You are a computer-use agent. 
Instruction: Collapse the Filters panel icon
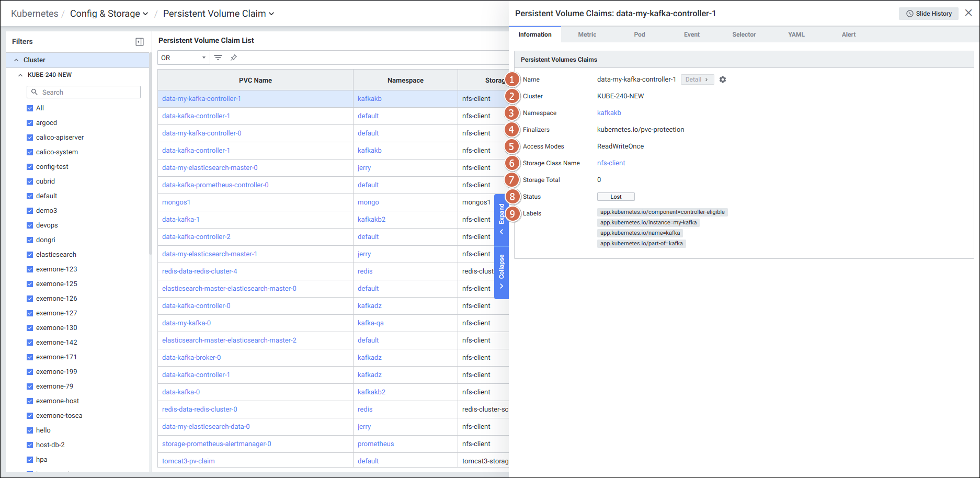point(140,42)
